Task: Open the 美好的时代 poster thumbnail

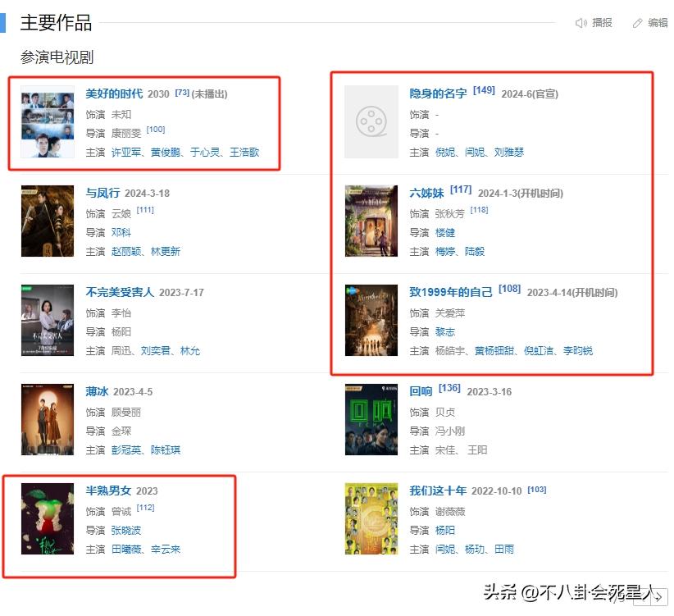Action: coord(48,121)
